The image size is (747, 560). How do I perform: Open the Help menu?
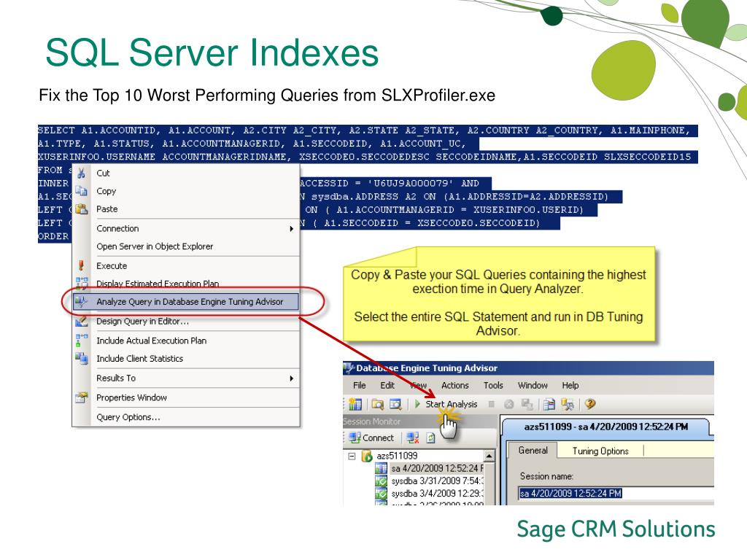point(570,385)
